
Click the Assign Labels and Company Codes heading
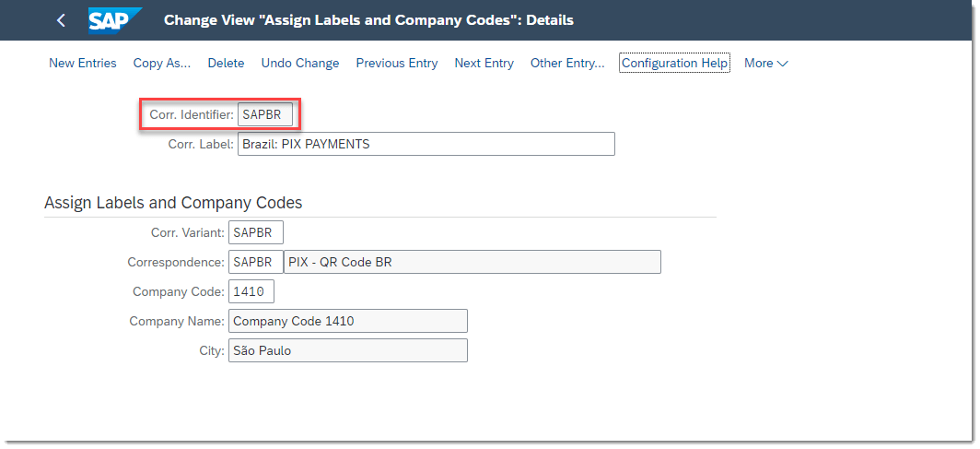pos(173,203)
